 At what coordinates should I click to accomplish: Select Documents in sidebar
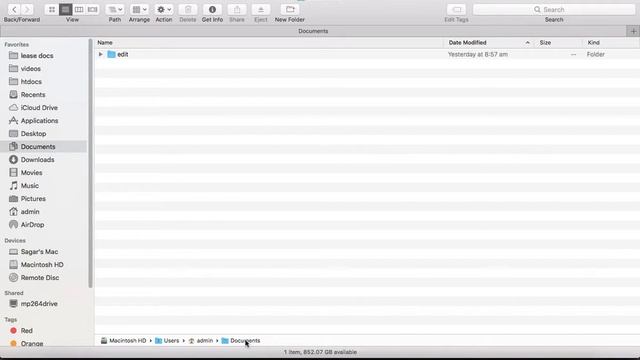click(x=38, y=147)
